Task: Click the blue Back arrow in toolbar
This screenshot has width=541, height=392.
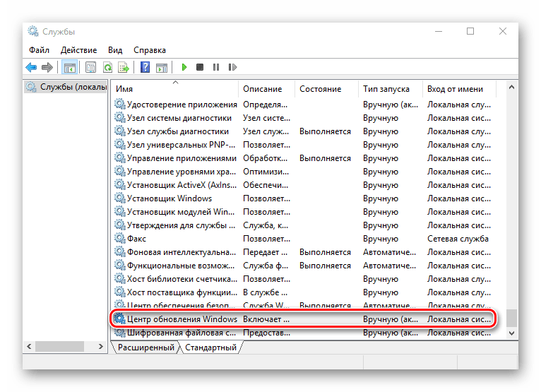Action: coord(31,67)
